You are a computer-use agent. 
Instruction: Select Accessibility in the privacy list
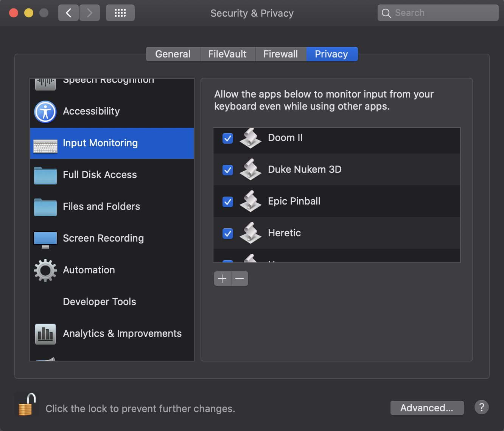click(x=112, y=112)
